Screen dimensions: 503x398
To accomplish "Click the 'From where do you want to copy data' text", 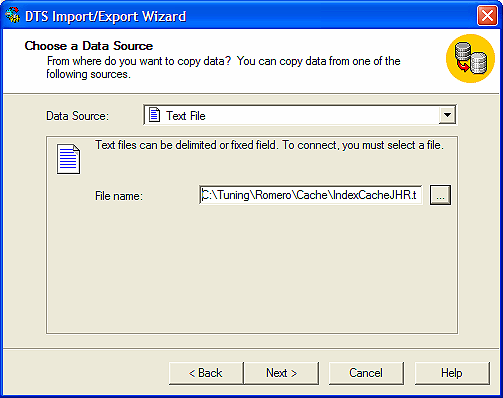I will (x=223, y=68).
